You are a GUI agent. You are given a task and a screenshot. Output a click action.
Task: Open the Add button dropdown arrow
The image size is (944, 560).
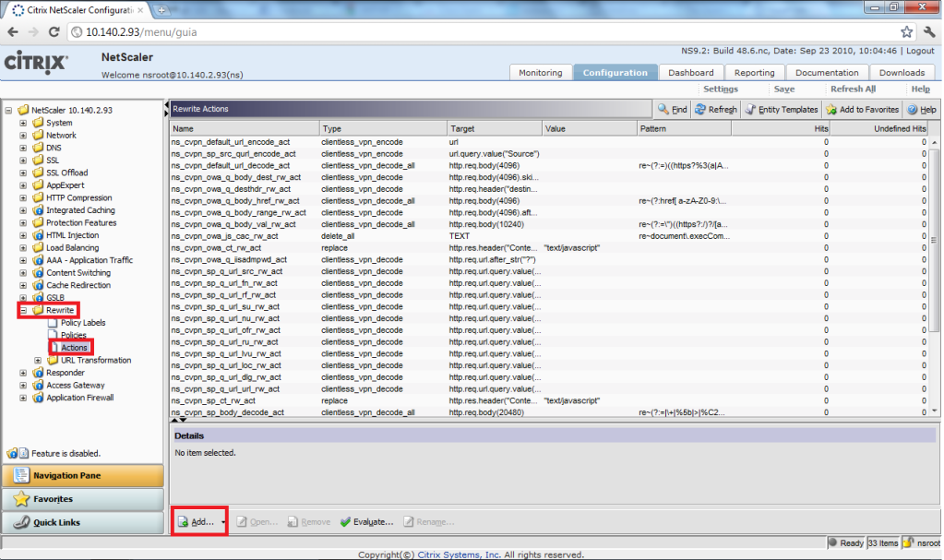[x=223, y=522]
